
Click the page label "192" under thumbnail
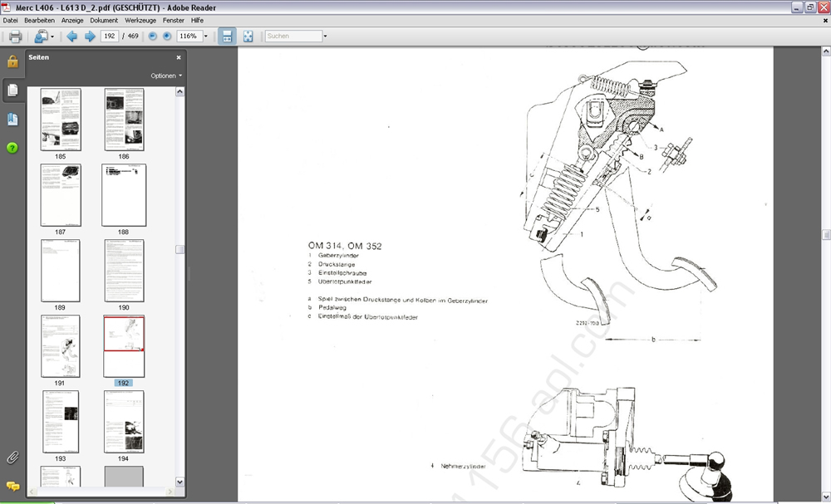click(123, 383)
